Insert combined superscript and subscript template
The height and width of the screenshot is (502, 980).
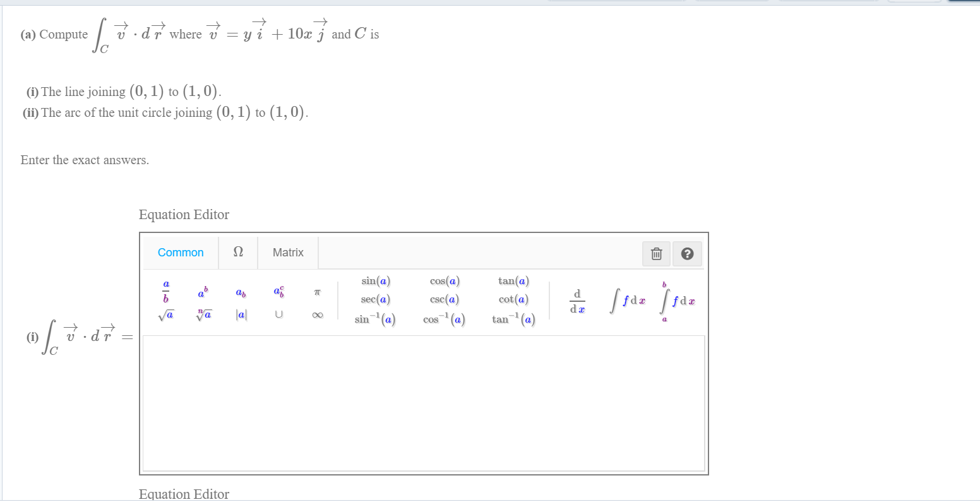(x=278, y=292)
